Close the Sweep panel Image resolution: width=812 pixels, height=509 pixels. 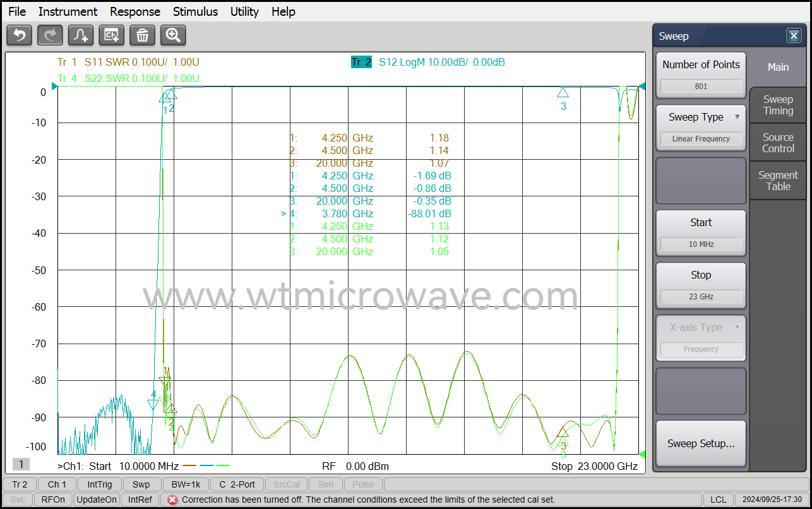(x=794, y=36)
